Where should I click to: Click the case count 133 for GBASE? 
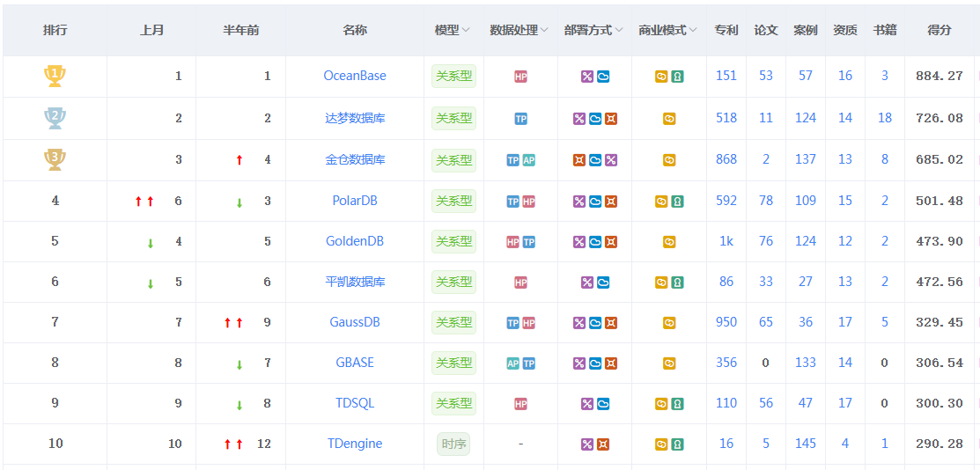coord(806,363)
